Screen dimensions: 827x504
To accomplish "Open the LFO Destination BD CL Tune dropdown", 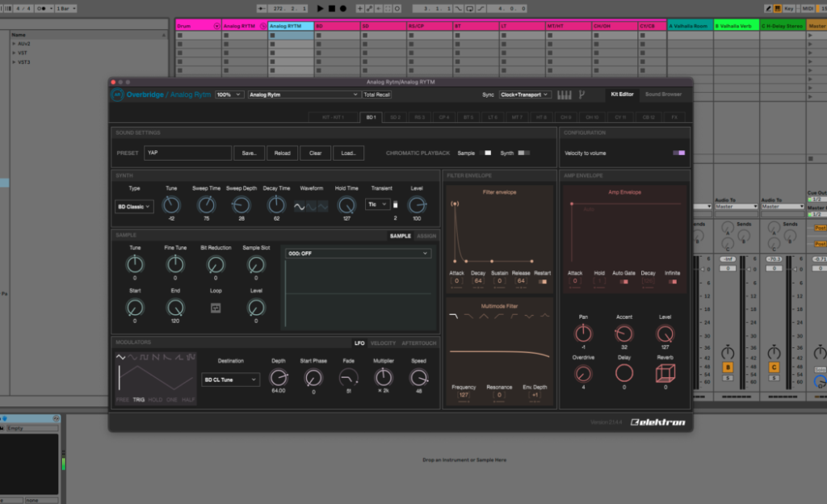I will [230, 380].
